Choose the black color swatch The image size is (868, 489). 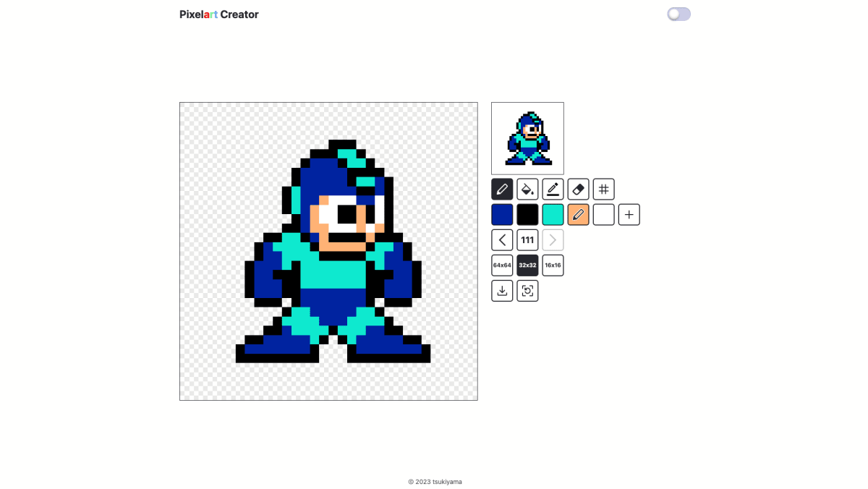click(527, 215)
